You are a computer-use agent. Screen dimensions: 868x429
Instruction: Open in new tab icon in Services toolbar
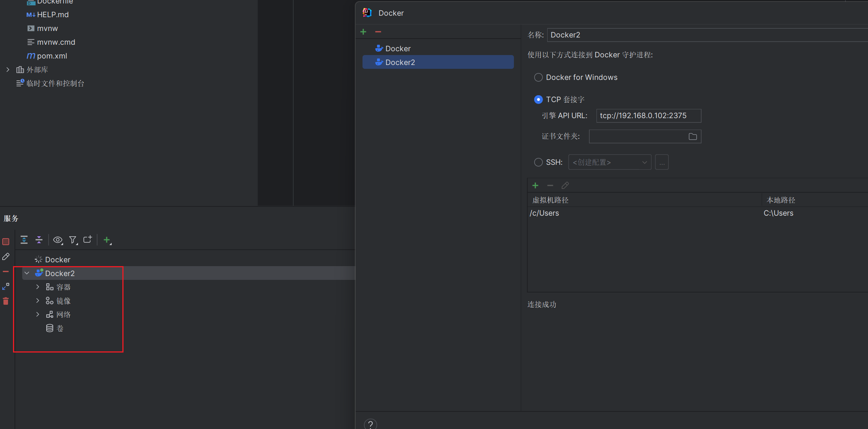pos(88,239)
